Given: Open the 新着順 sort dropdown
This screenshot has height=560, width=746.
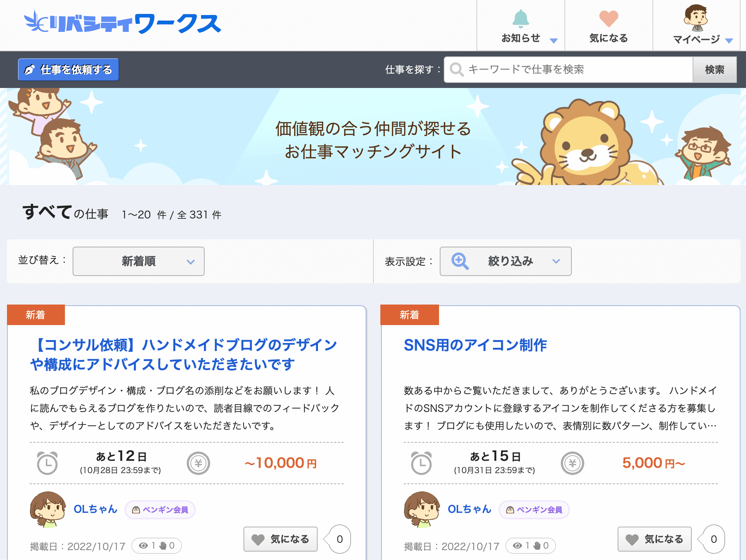Looking at the screenshot, I should tap(139, 261).
